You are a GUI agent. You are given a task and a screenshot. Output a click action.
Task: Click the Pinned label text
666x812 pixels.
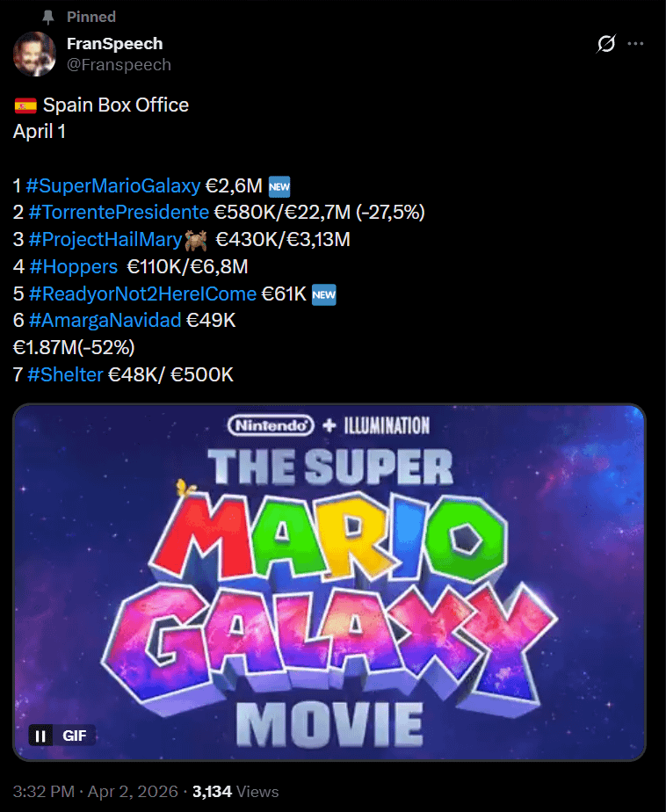[x=91, y=17]
